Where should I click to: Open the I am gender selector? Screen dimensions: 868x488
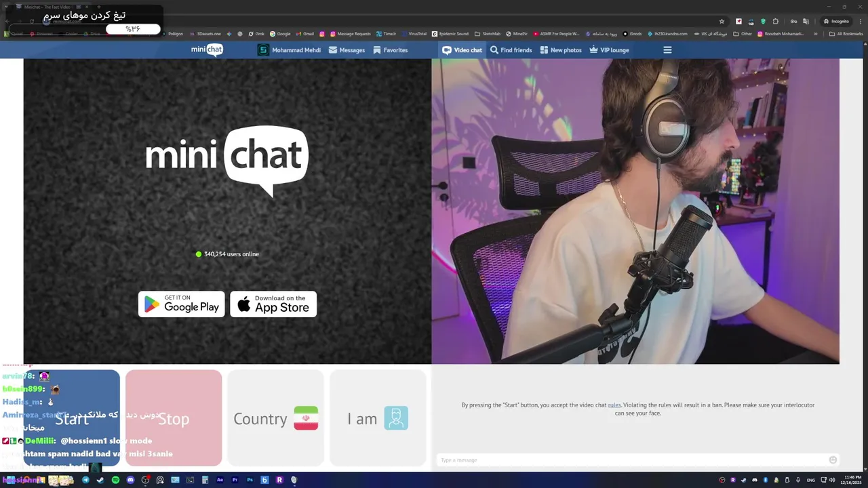click(x=378, y=418)
